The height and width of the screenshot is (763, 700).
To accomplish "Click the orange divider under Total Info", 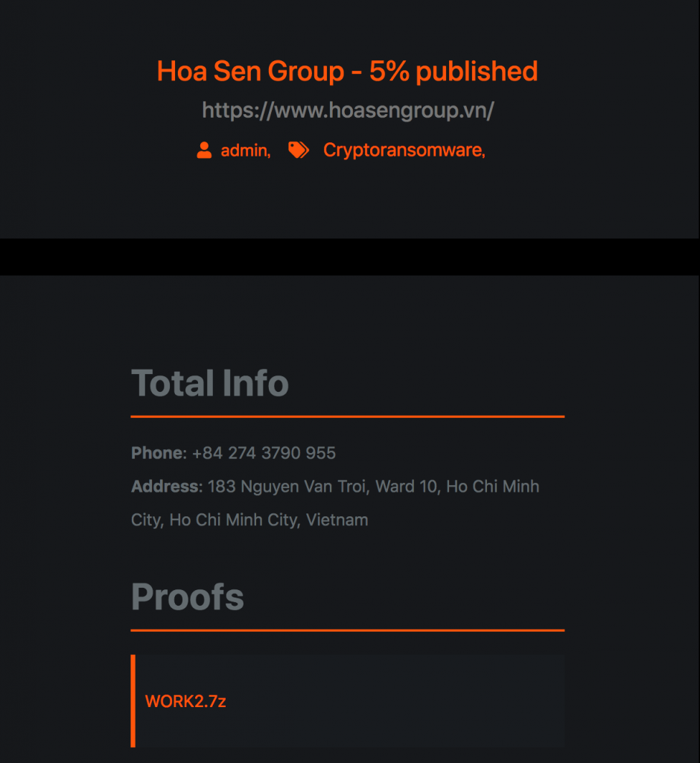I will pos(347,417).
